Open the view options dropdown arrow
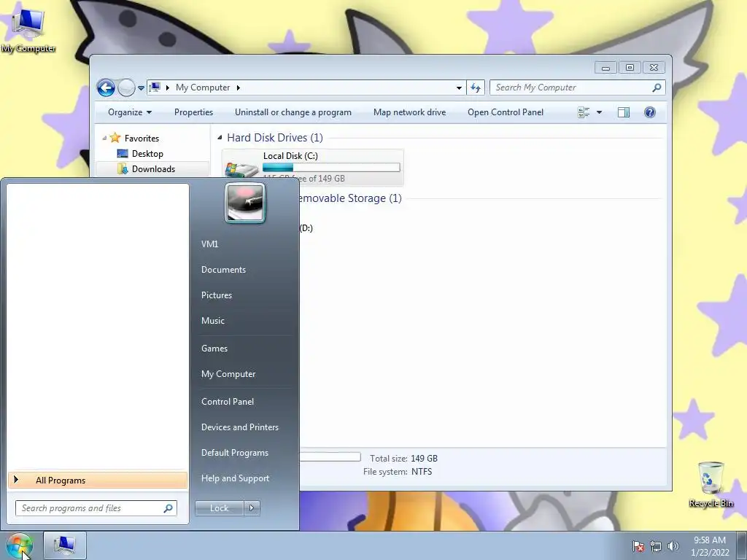 pyautogui.click(x=600, y=112)
